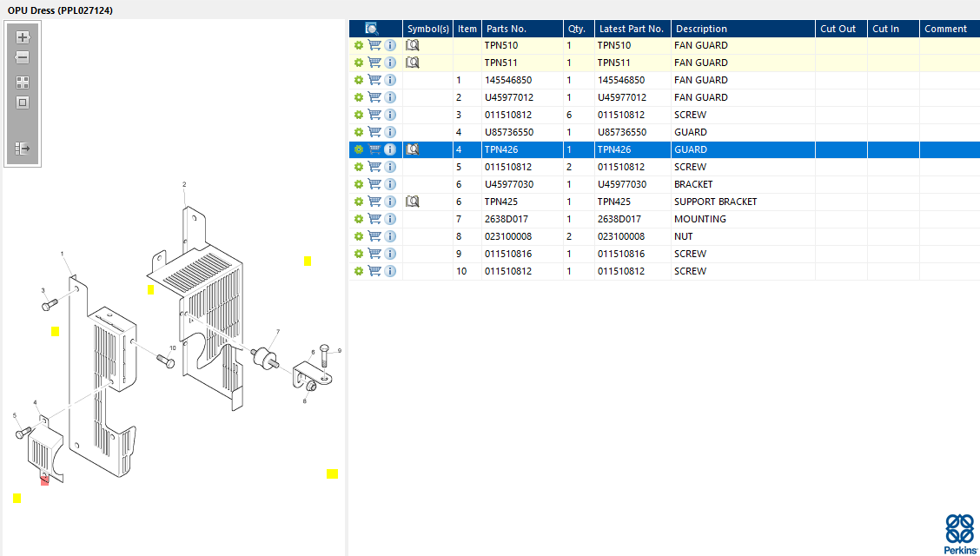
Task: Click gear icon for 011510812 quantity 6 row
Action: (358, 115)
